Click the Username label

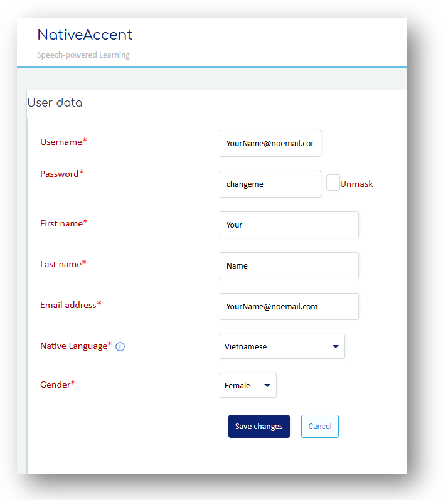61,142
